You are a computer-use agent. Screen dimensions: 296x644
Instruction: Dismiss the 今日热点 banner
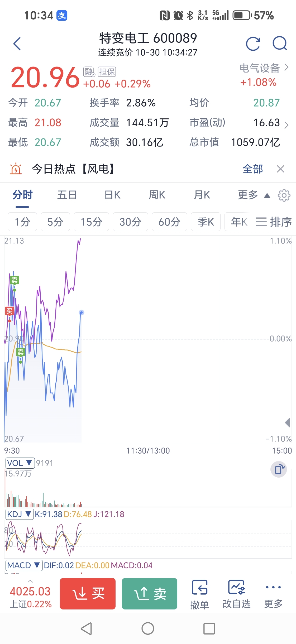pos(280,169)
